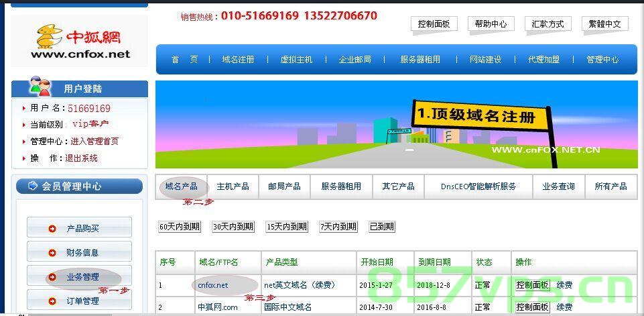Open 帮助中心 top button

(x=491, y=24)
